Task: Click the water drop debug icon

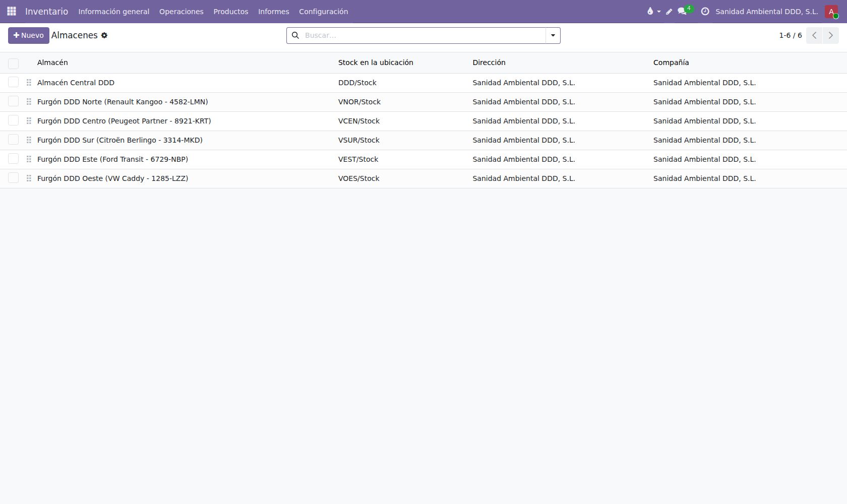Action: (x=650, y=11)
